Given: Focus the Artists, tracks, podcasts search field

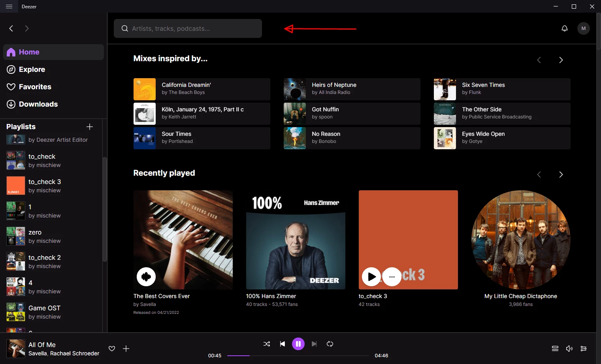Looking at the screenshot, I should (188, 28).
